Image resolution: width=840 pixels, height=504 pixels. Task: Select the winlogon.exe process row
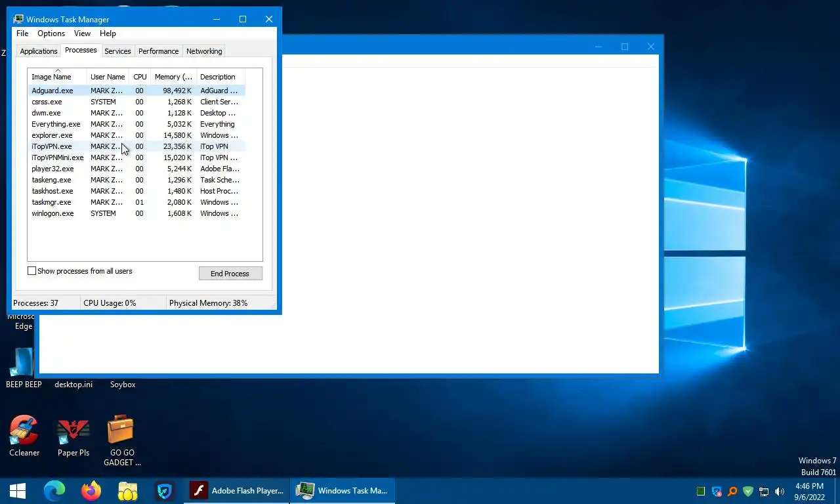[136, 213]
